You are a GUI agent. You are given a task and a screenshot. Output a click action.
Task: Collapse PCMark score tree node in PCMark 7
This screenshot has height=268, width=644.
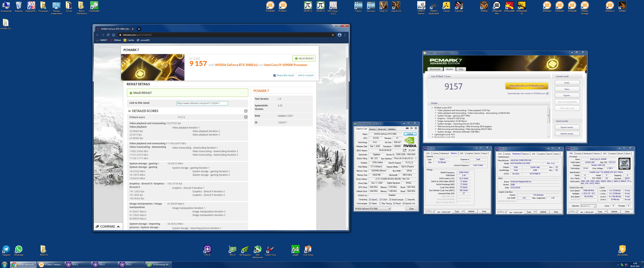point(432,108)
